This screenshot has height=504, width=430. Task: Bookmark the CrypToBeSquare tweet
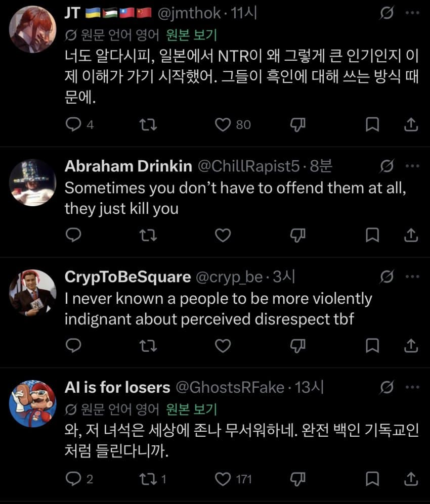(372, 345)
